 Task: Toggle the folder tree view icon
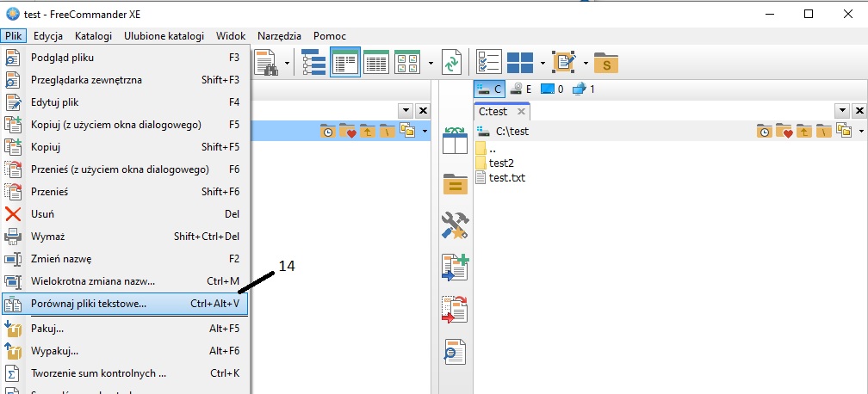313,63
